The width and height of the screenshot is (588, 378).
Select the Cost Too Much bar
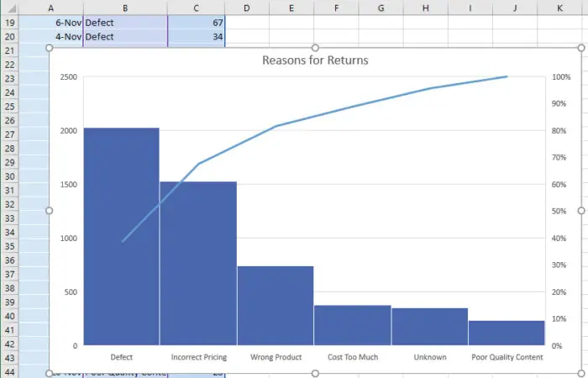(x=353, y=325)
